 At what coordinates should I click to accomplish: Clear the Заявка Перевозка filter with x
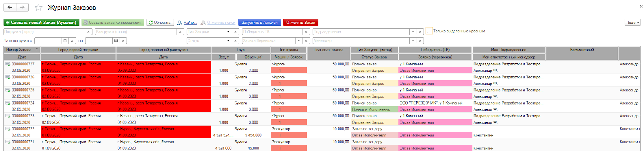pos(306,41)
